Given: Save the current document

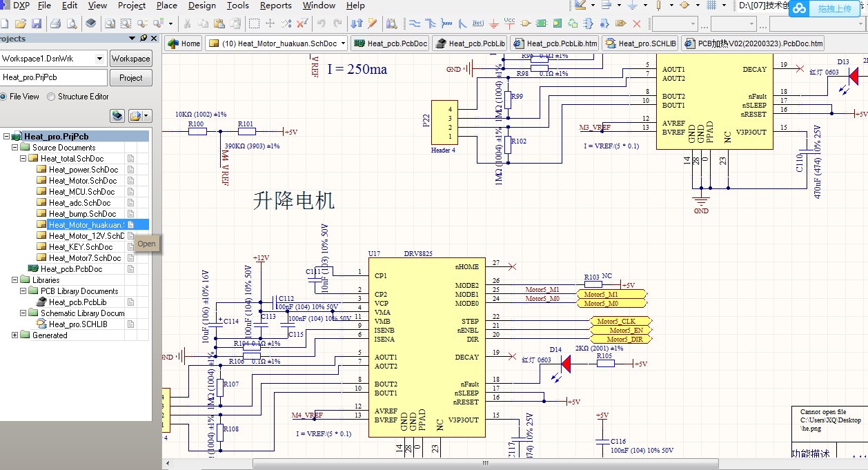Looking at the screenshot, I should [x=37, y=23].
